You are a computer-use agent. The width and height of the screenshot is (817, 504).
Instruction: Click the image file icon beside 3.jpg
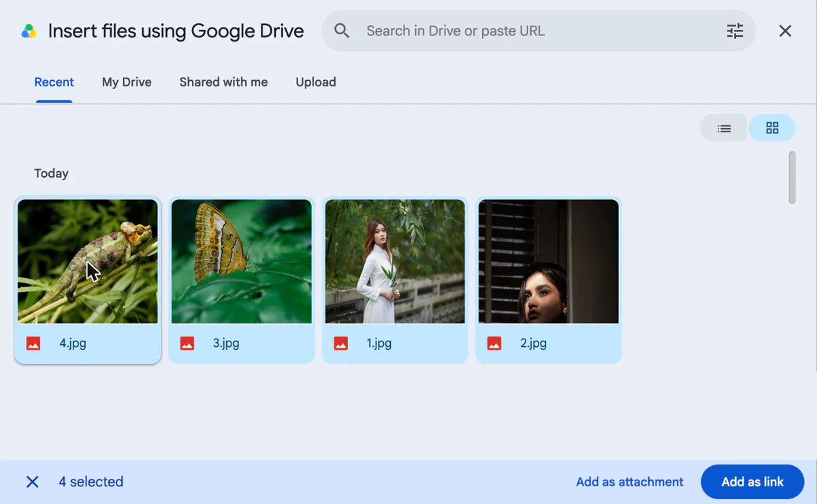pos(187,343)
